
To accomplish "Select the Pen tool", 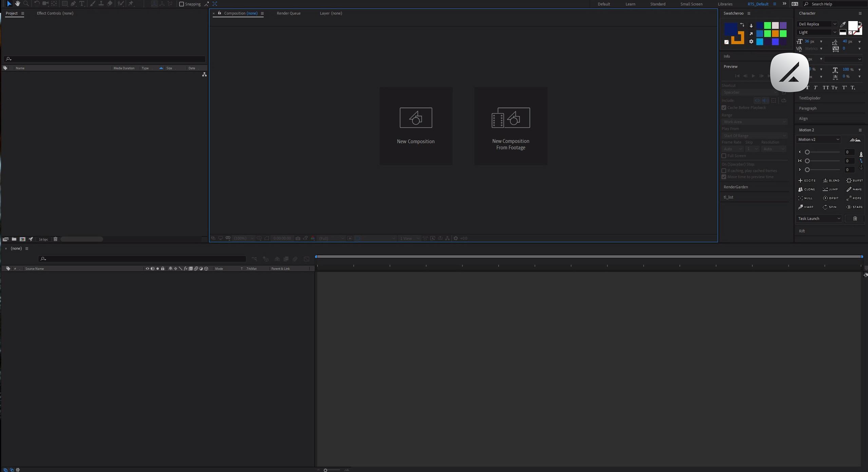I will coord(73,4).
